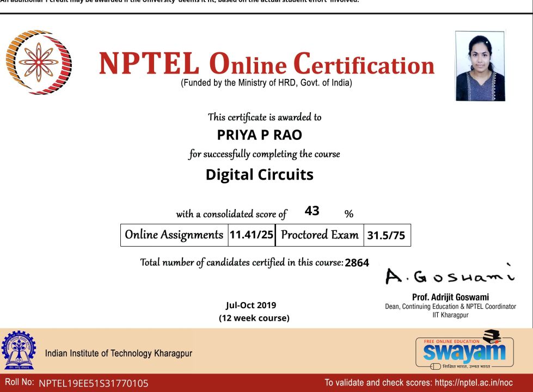Viewport: 533px width, 392px height.
Task: Select the 11.41/25 assignment score
Action: click(x=252, y=235)
